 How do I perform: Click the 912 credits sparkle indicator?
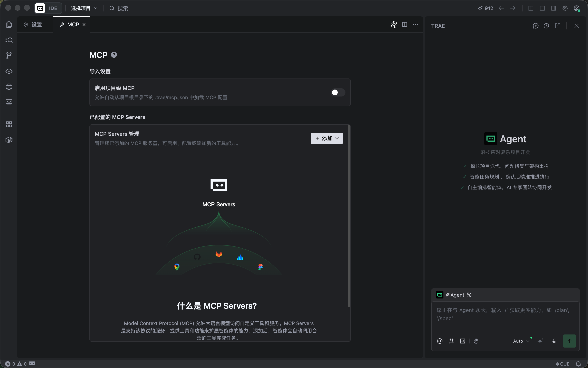click(485, 8)
